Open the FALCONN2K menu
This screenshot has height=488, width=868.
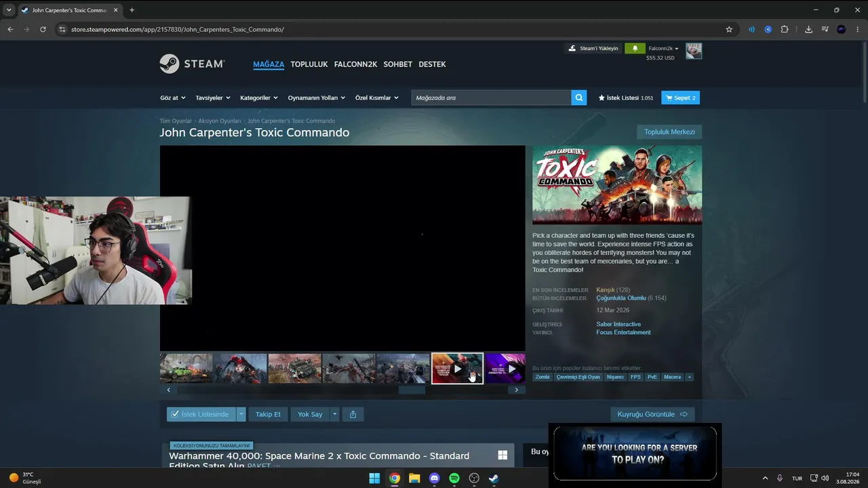click(355, 64)
